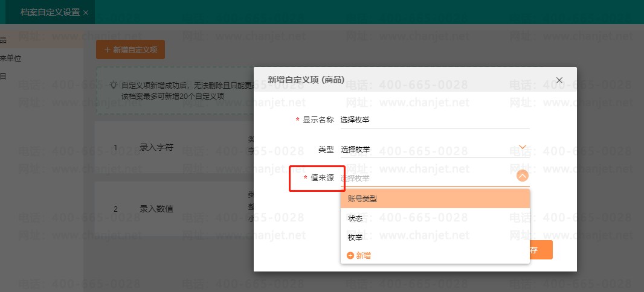Click the 类型 field showing 选择枚举
The image size is (644, 292).
[434, 149]
